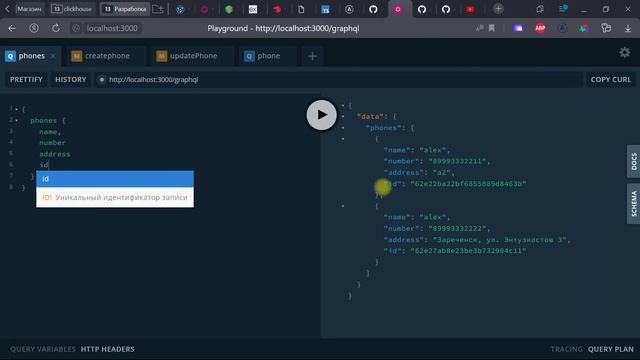Open the QUERY PLAN panel

(x=611, y=349)
